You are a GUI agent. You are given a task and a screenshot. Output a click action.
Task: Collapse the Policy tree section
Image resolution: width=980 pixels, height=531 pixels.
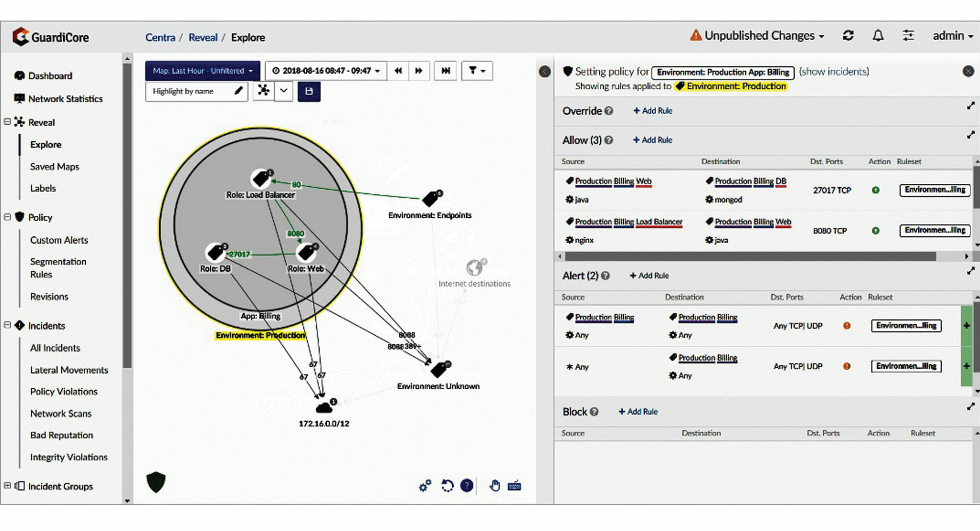click(x=7, y=217)
